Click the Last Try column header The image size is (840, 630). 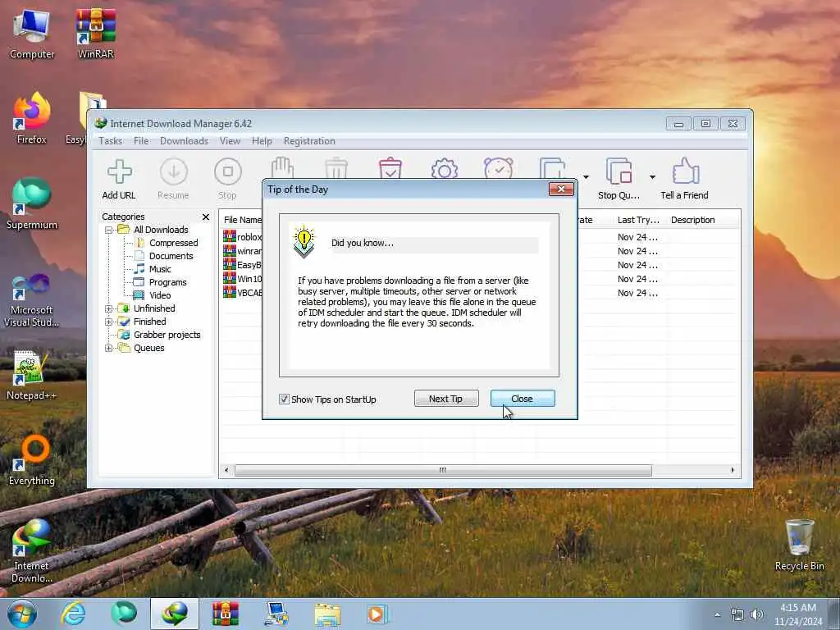point(638,220)
